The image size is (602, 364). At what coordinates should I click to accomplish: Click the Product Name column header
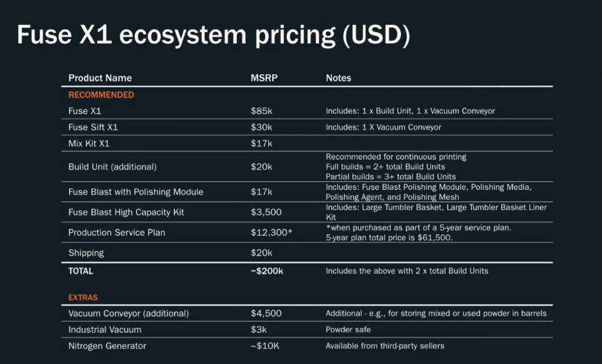point(100,78)
